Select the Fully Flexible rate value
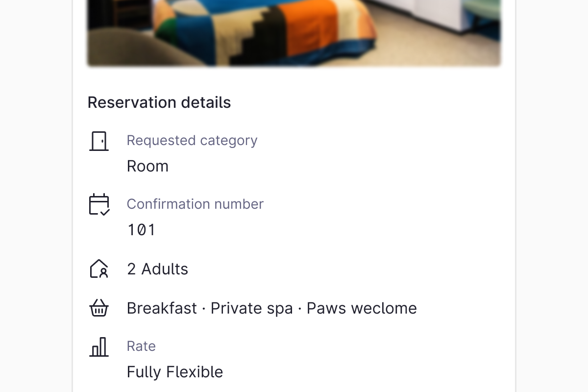 click(x=175, y=372)
